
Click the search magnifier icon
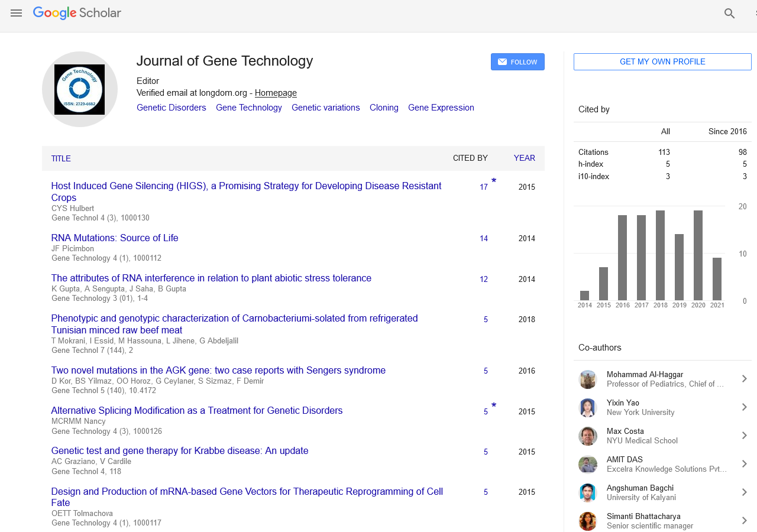pyautogui.click(x=729, y=14)
